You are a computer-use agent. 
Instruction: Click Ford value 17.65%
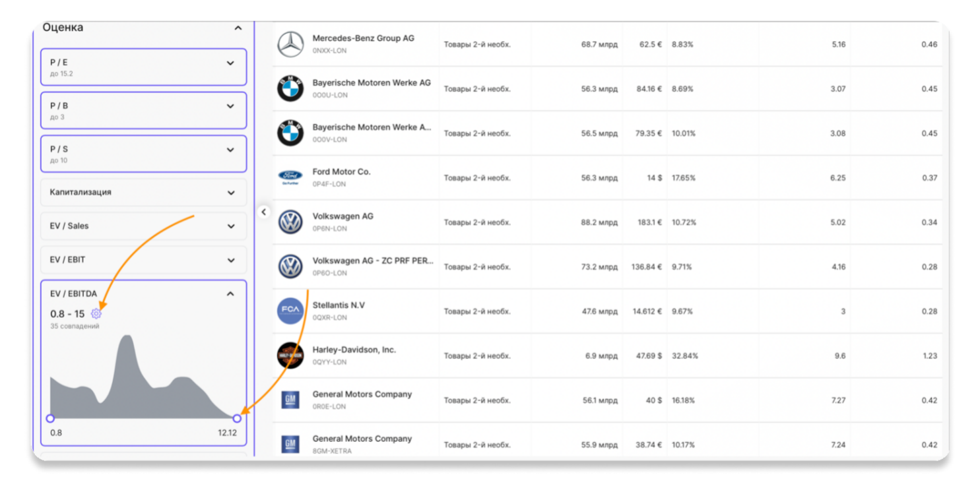coord(683,178)
